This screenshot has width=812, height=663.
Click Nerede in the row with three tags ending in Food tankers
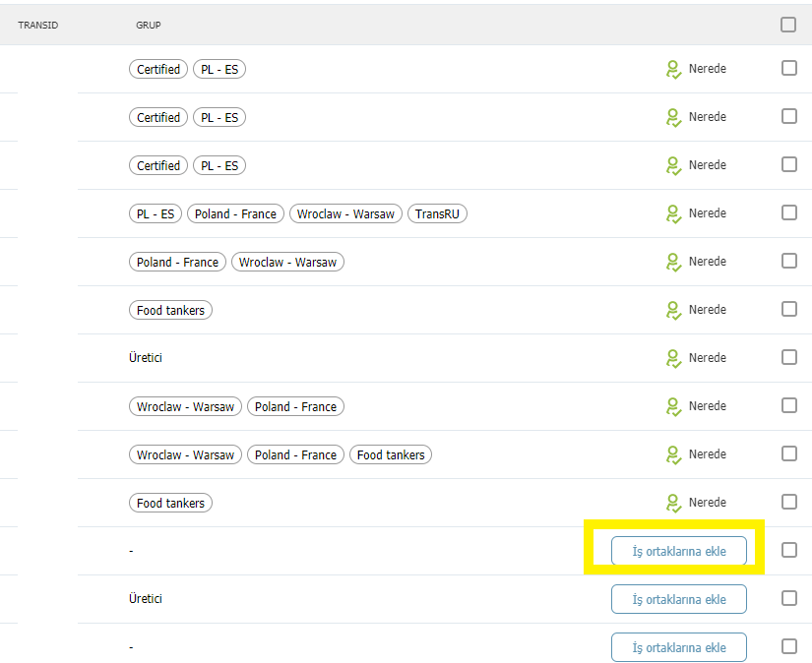tap(708, 453)
